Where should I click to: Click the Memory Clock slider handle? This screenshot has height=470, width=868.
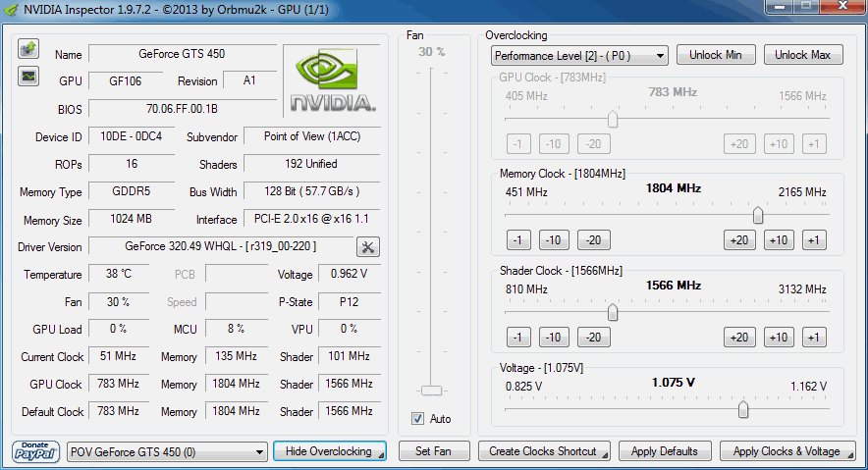[758, 215]
